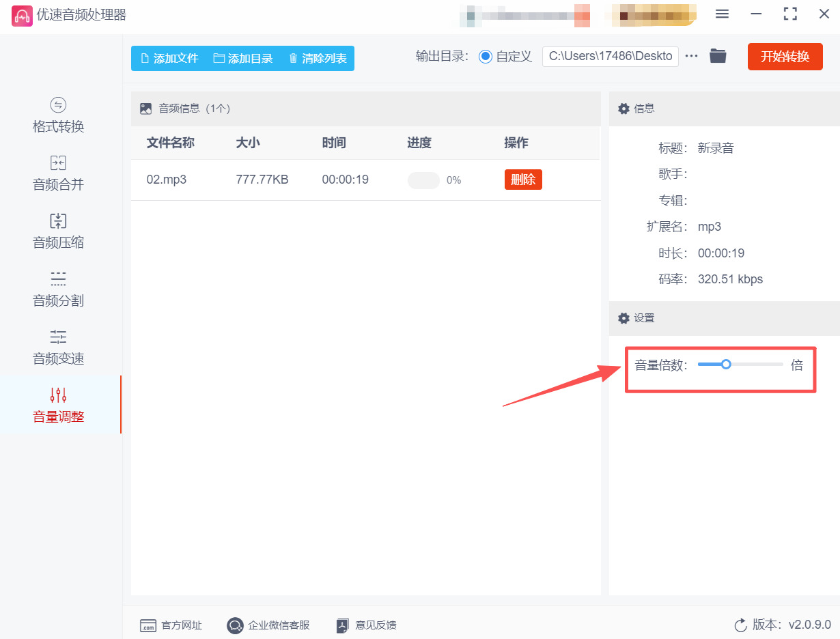This screenshot has width=840, height=639.
Task: Open the 意见反馈 feedback link
Action: tap(365, 625)
